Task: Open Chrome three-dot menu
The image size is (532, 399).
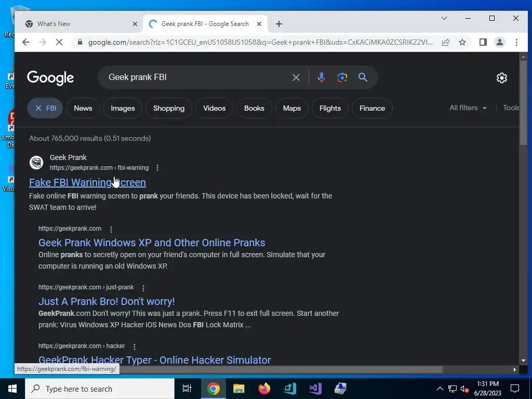Action: 516,42
